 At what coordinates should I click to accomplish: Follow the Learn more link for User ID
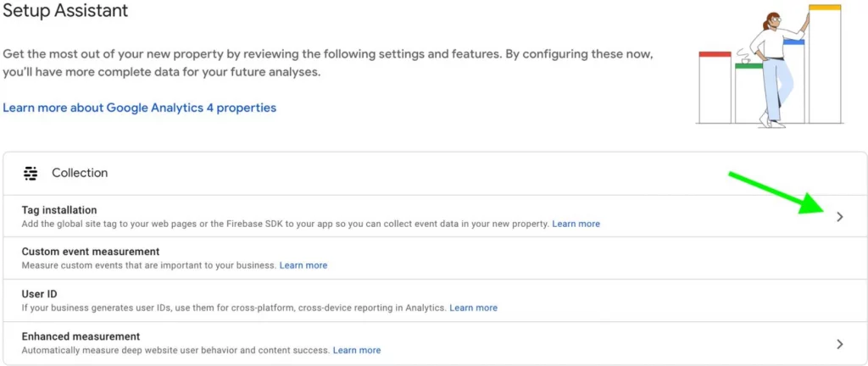473,308
